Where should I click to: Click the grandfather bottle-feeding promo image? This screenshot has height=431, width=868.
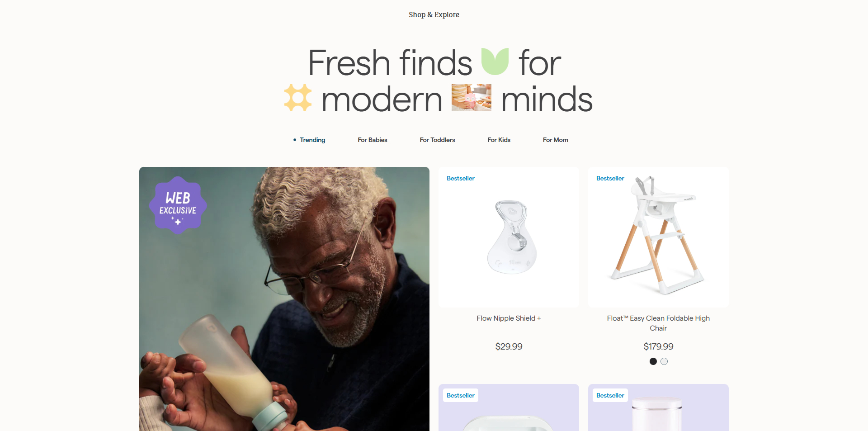[x=284, y=299]
